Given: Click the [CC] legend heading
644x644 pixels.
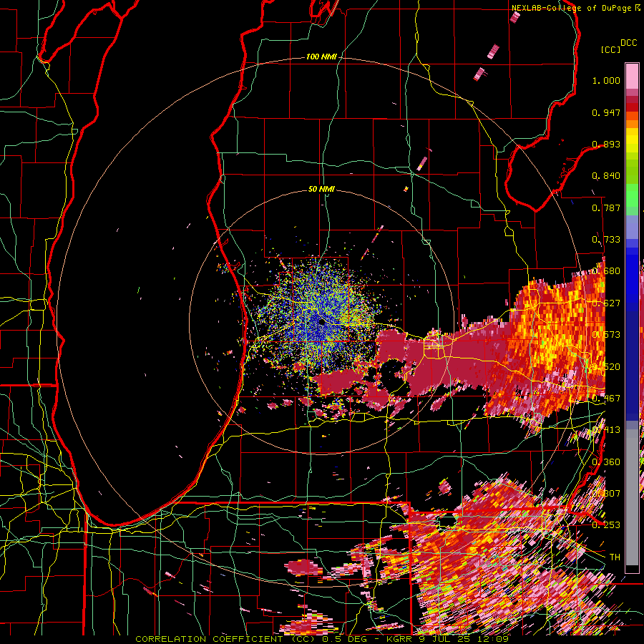Looking at the screenshot, I should (x=610, y=49).
